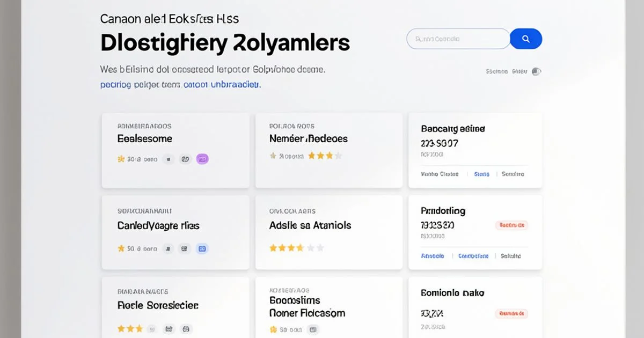Click the gray link icon in Eealsesome card
644x338 pixels.
click(185, 159)
